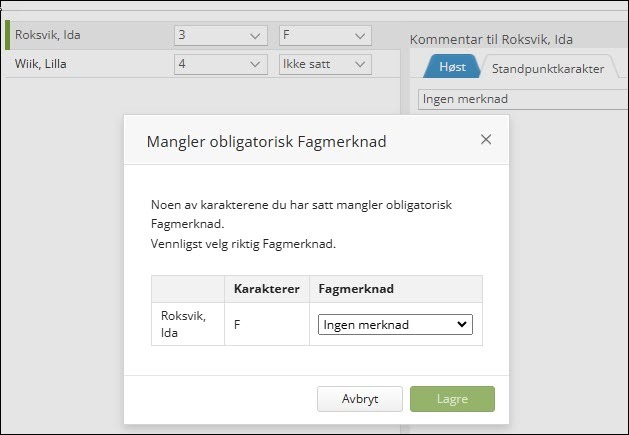Close the Mangler obligatorisk Fagmerknad dialog

(486, 140)
